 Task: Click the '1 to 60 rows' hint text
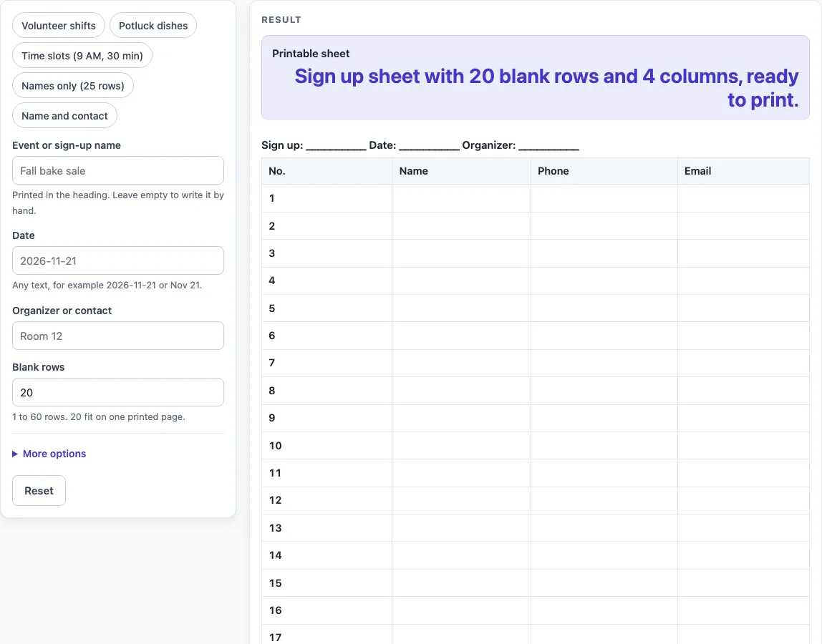click(99, 416)
